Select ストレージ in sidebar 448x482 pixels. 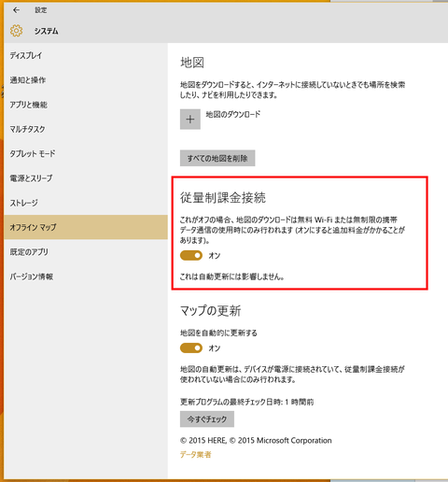point(86,203)
